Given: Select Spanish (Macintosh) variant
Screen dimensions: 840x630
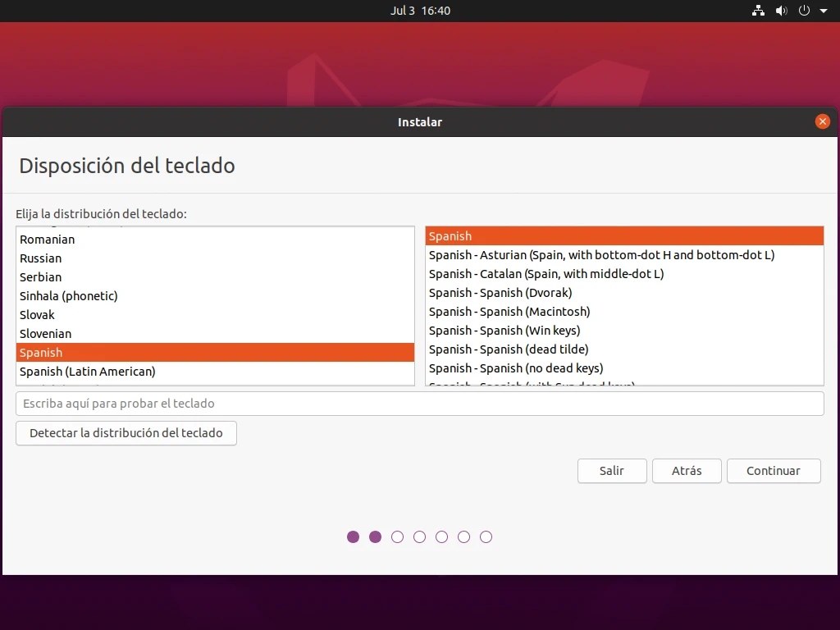Looking at the screenshot, I should pos(509,312).
